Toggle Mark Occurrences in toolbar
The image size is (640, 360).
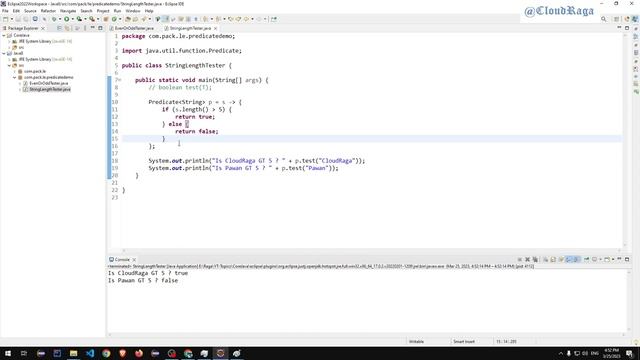pos(166,19)
